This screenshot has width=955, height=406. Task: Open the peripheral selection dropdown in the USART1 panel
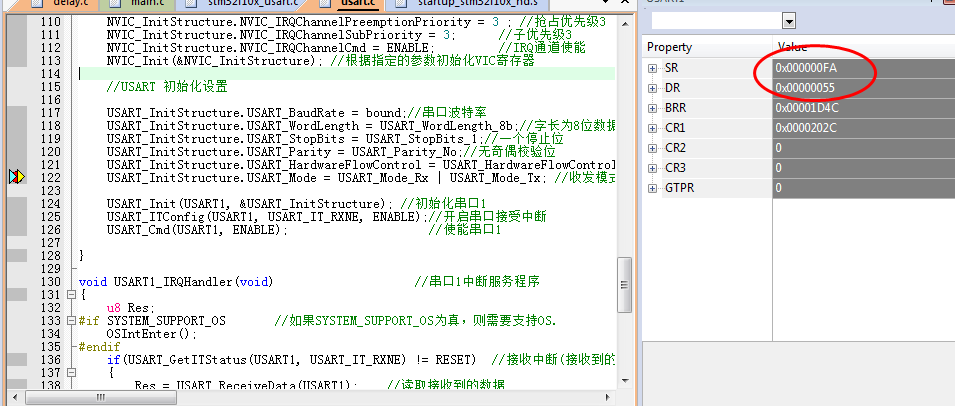789,22
